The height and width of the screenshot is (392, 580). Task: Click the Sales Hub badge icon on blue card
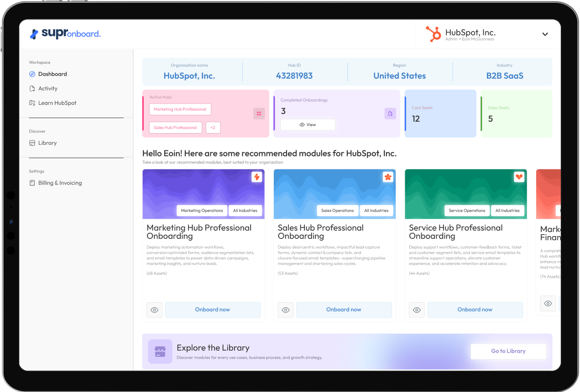click(388, 177)
